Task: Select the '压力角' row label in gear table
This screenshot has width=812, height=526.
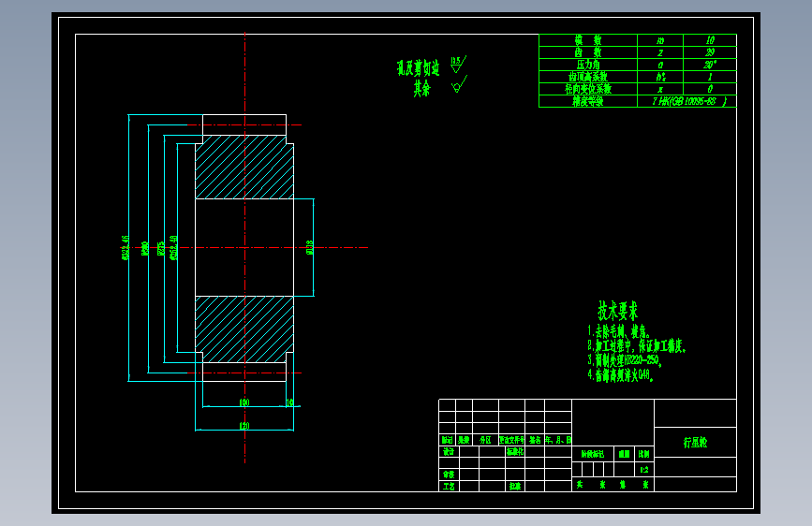Action: 588,65
